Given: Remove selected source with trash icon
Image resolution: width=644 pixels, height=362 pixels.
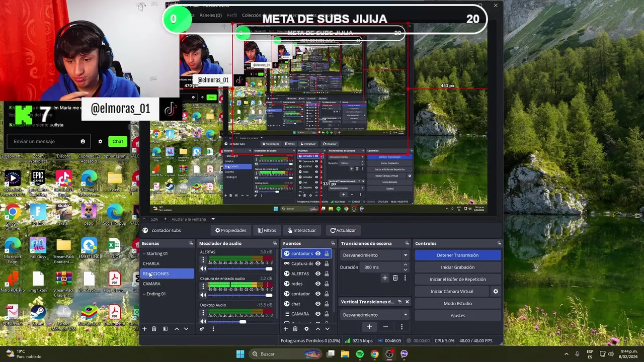Looking at the screenshot, I should tap(295, 329).
